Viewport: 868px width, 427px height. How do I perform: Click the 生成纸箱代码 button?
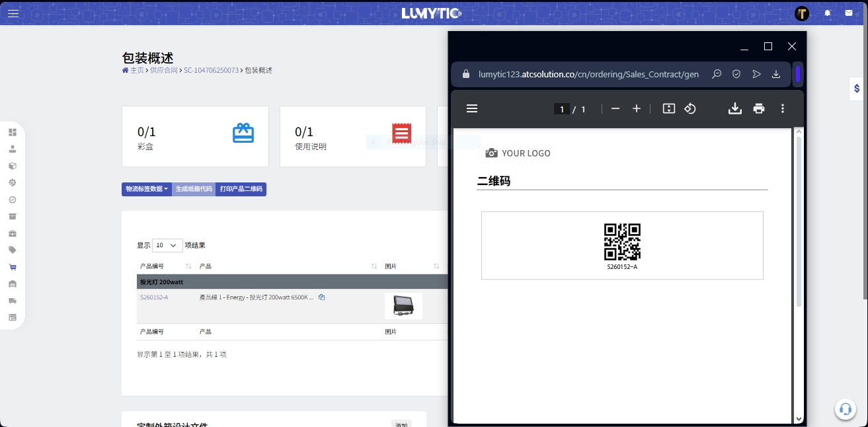194,189
